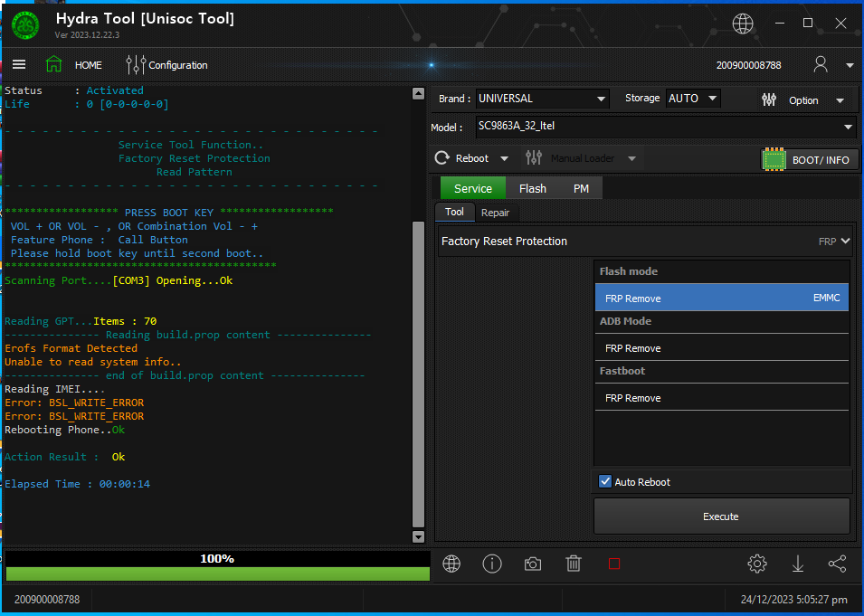
Task: Click the HOME label
Action: (x=88, y=65)
